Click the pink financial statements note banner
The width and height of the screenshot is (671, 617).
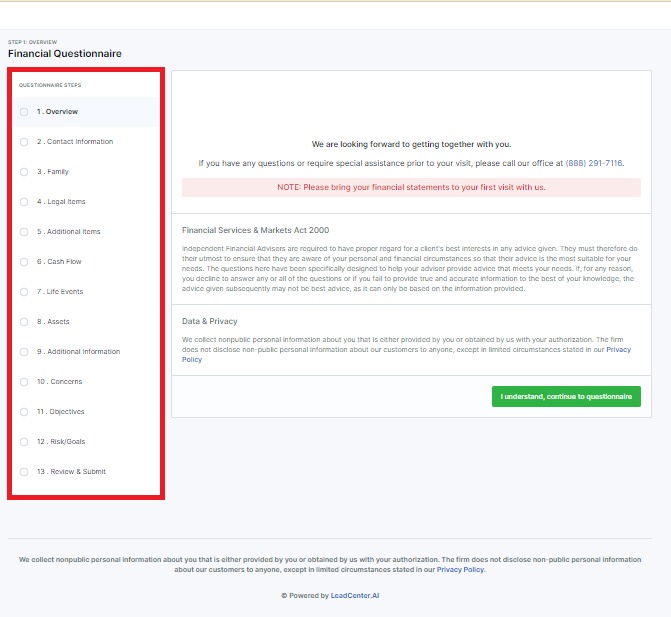pos(411,187)
